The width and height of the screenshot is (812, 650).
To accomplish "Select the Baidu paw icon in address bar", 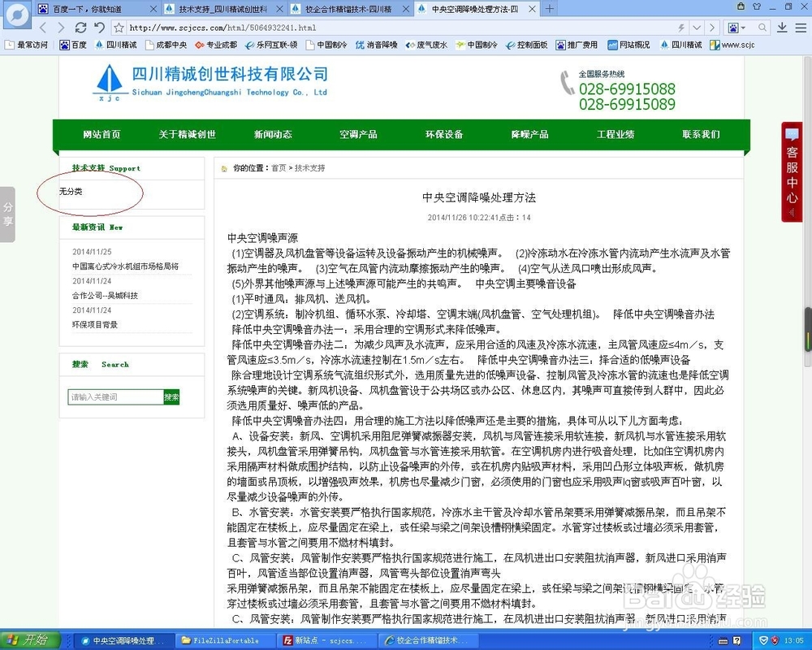I will point(733,28).
